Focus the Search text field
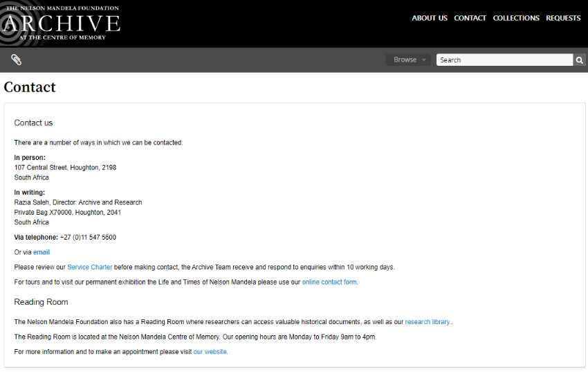This screenshot has width=588, height=374. coord(504,60)
